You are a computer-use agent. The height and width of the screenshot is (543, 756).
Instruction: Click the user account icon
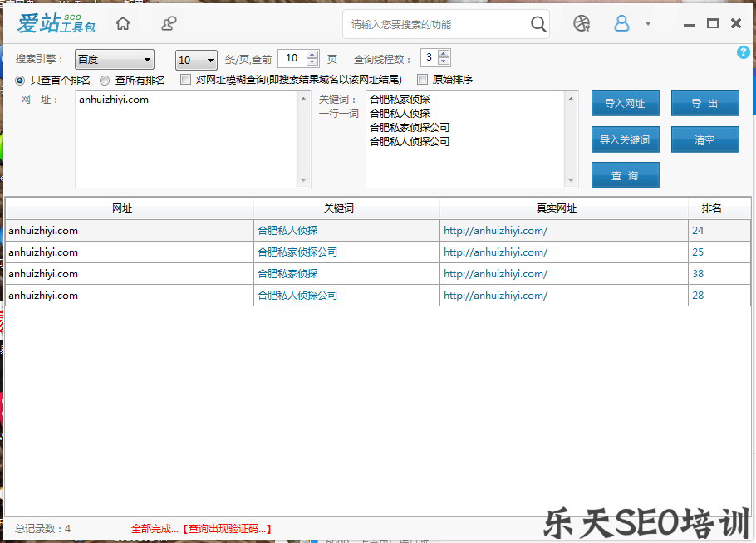(x=621, y=24)
